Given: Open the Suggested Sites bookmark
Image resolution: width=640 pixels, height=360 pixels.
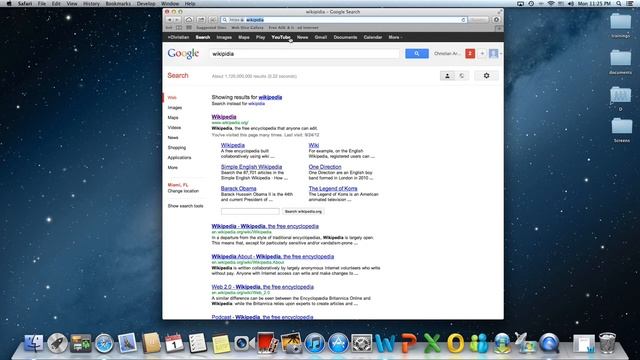Looking at the screenshot, I should coord(211,28).
